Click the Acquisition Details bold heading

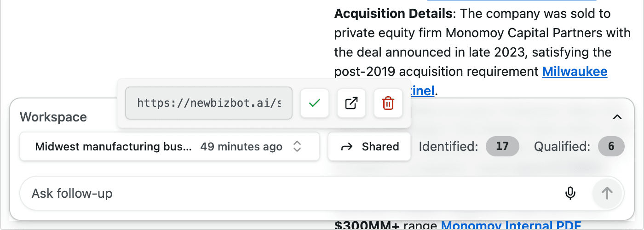(x=393, y=13)
